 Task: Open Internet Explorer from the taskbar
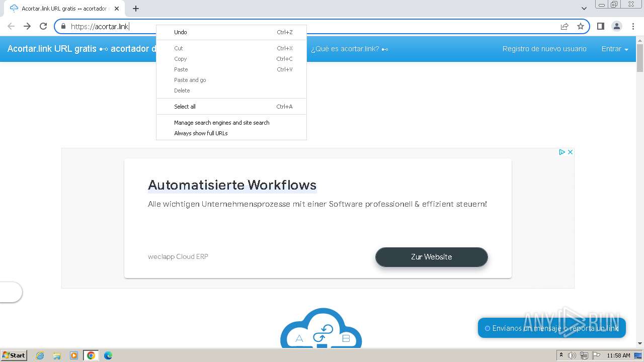(40, 355)
